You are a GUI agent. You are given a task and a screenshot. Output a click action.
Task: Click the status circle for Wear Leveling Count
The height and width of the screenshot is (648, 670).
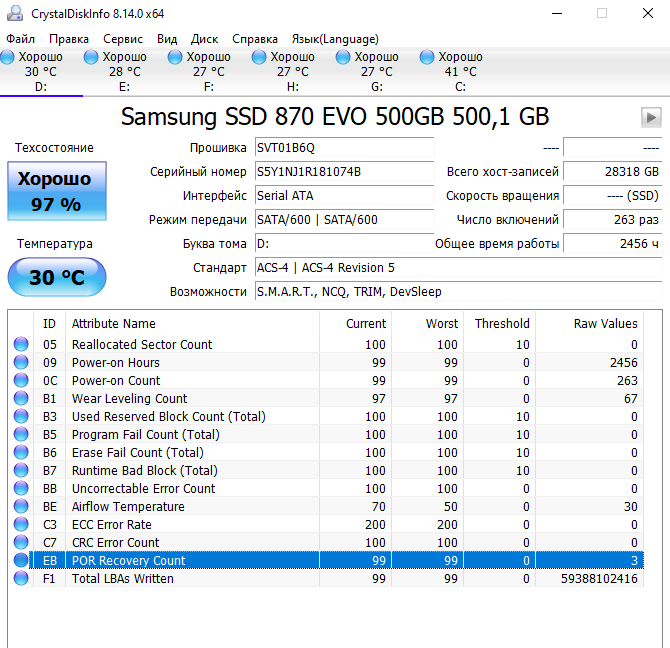tap(21, 398)
